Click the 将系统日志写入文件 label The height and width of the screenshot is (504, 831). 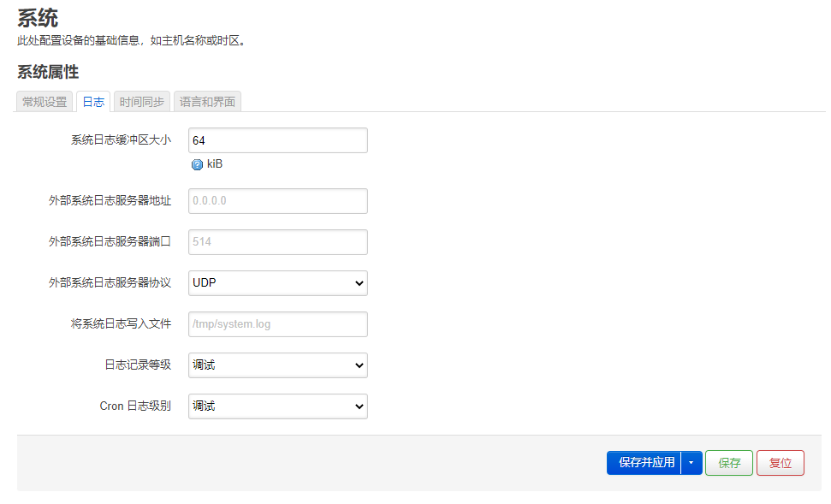coord(121,323)
